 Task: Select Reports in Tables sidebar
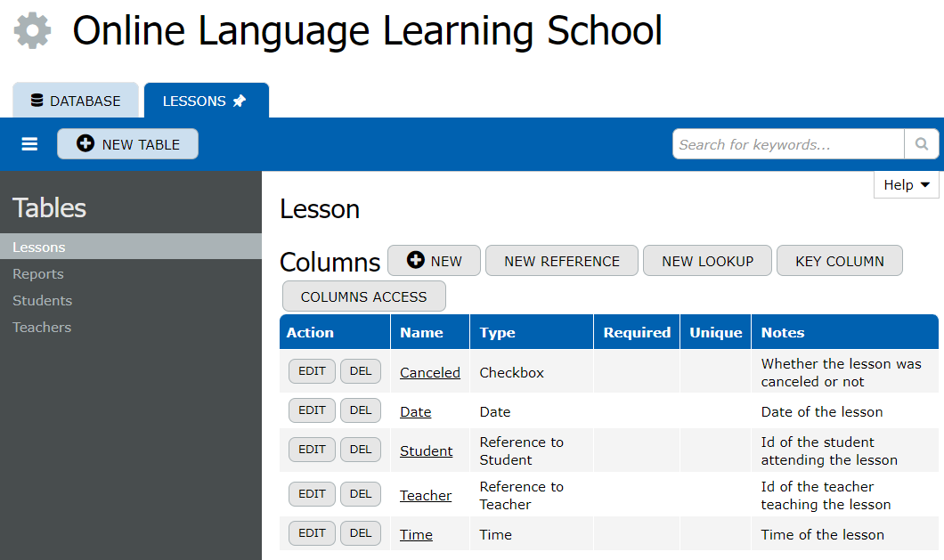[38, 274]
